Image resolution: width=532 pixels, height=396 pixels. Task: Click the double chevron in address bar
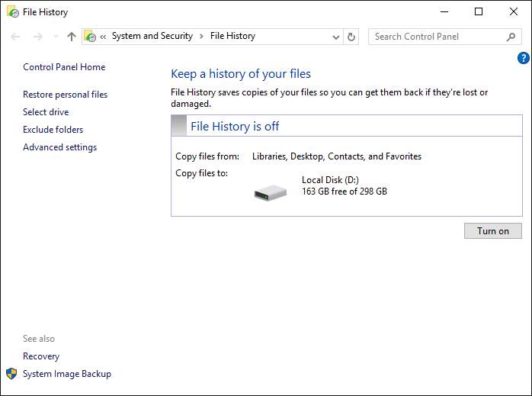(103, 37)
